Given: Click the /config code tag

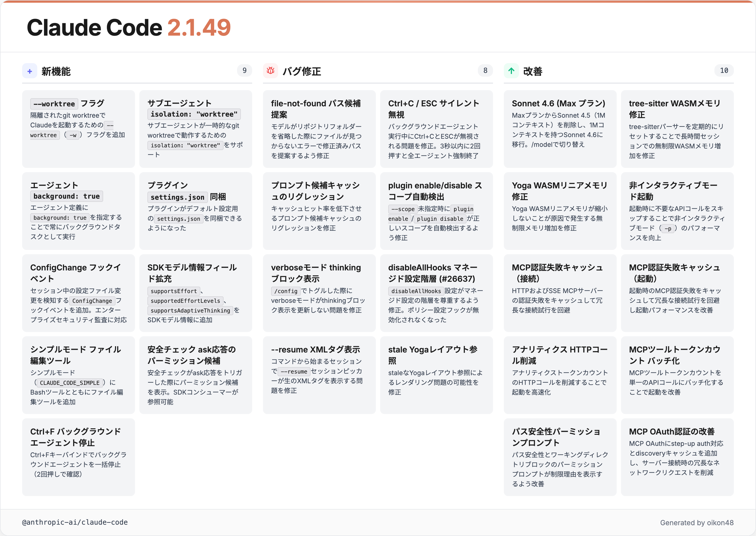Looking at the screenshot, I should [x=286, y=291].
